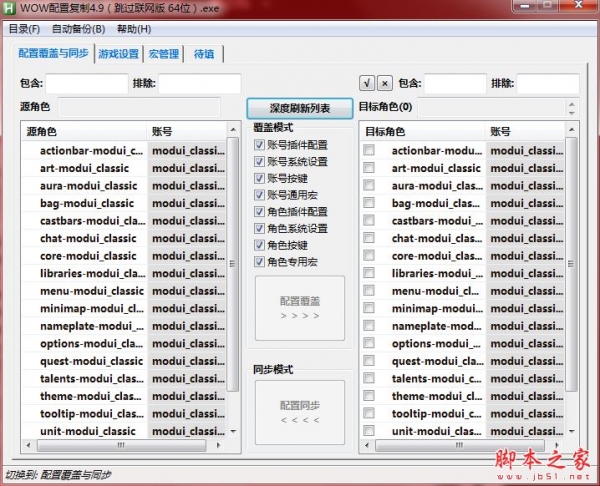The height and width of the screenshot is (486, 600).
Task: Click target list horizontal scrollbar thumb
Action: click(460, 445)
